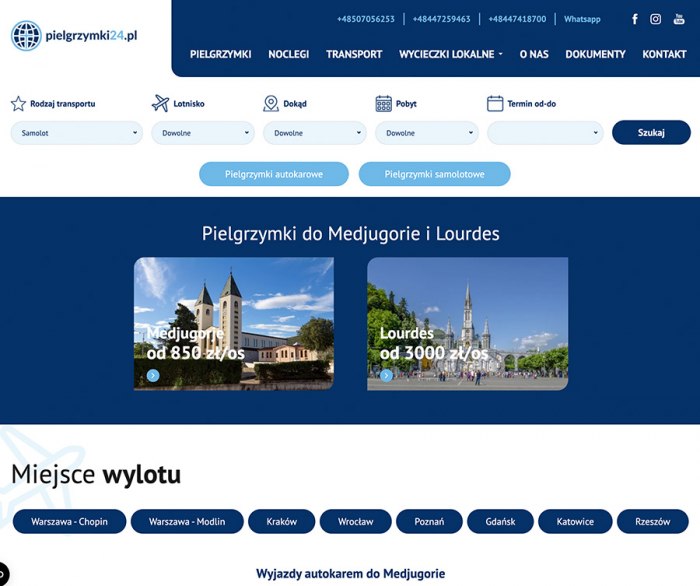Open the Termin od-do dropdown
The width and height of the screenshot is (700, 586).
(545, 133)
